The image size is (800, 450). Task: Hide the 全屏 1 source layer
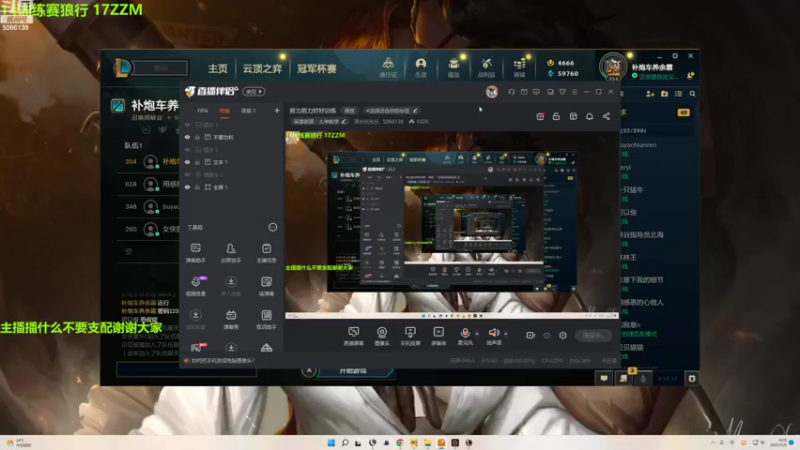[187, 187]
